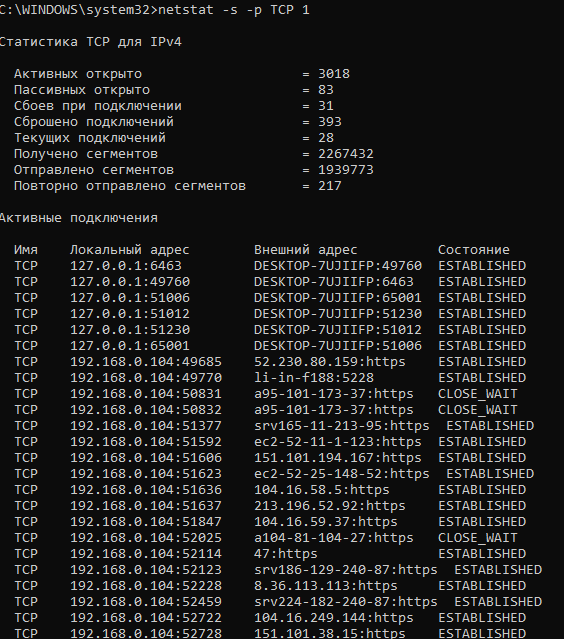Click local address 192.168.0.104:51606
The height and width of the screenshot is (639, 564).
point(146,458)
